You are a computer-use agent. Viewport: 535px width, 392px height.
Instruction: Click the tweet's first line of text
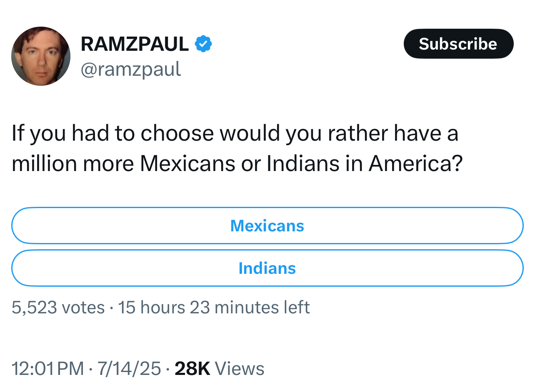(x=235, y=134)
